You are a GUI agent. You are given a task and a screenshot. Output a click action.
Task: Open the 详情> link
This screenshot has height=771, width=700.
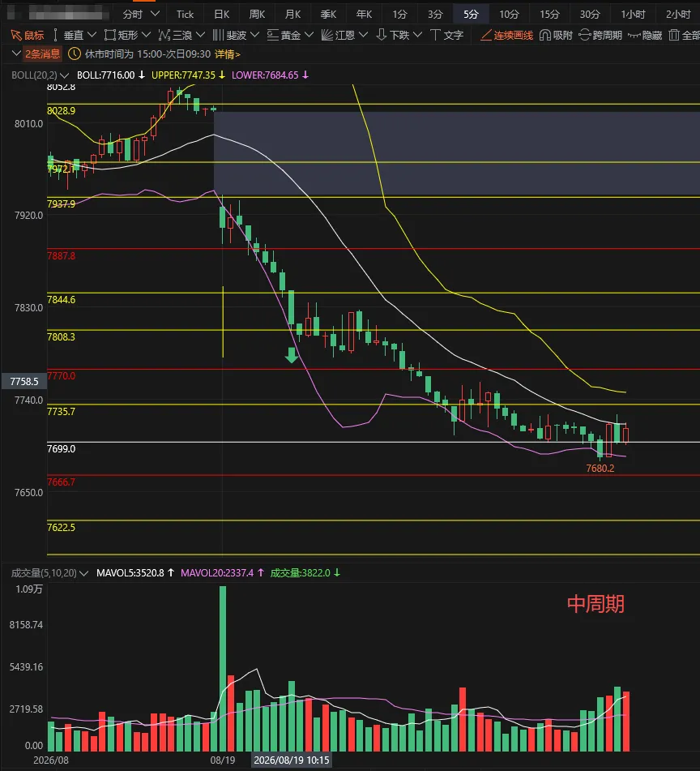click(x=228, y=54)
